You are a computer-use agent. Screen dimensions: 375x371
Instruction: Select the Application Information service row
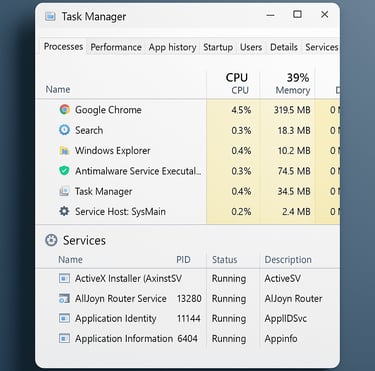coord(188,338)
